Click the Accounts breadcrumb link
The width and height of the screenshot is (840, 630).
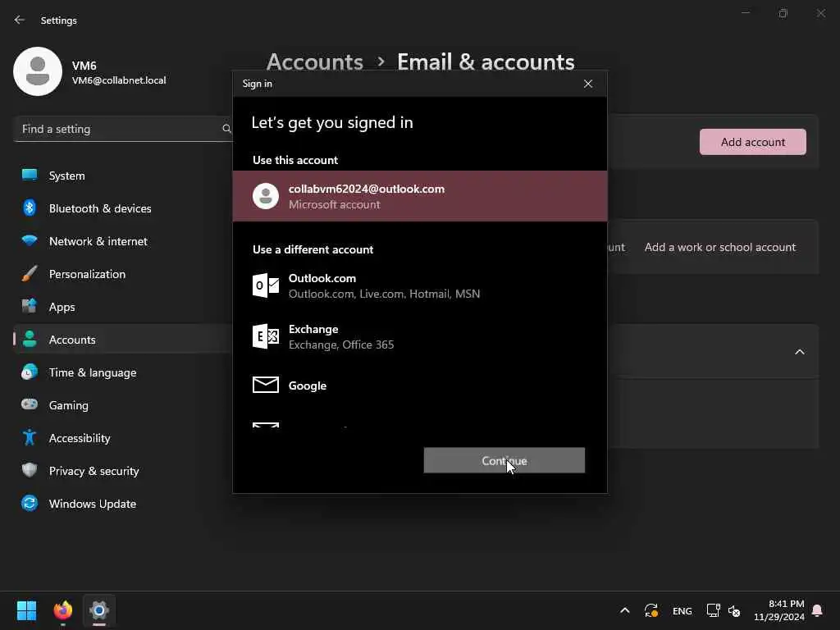click(314, 62)
